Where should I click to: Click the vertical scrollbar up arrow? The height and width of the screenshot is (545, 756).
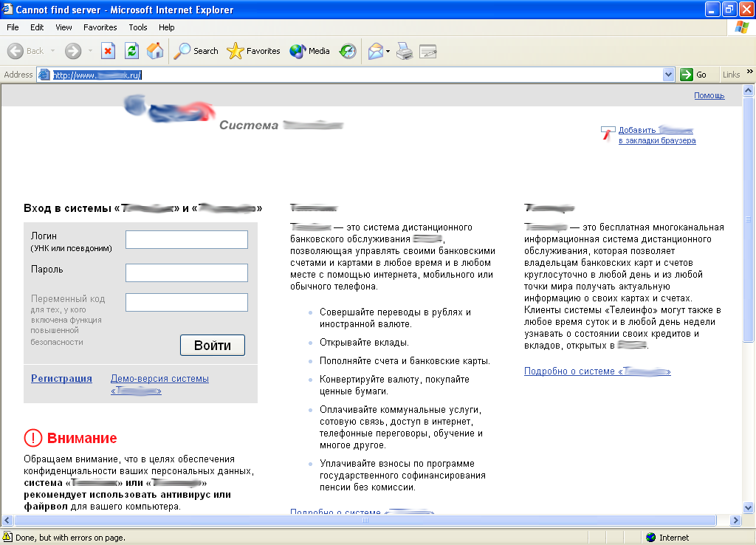coord(749,90)
